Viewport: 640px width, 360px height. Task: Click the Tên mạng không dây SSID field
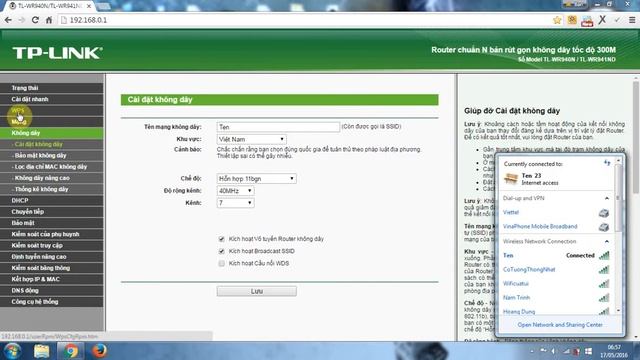click(x=278, y=127)
